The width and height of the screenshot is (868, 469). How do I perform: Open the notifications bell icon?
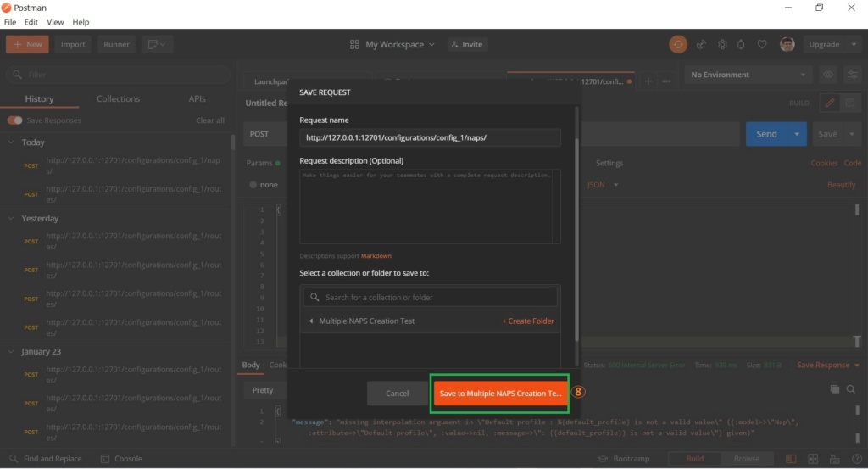coord(741,44)
